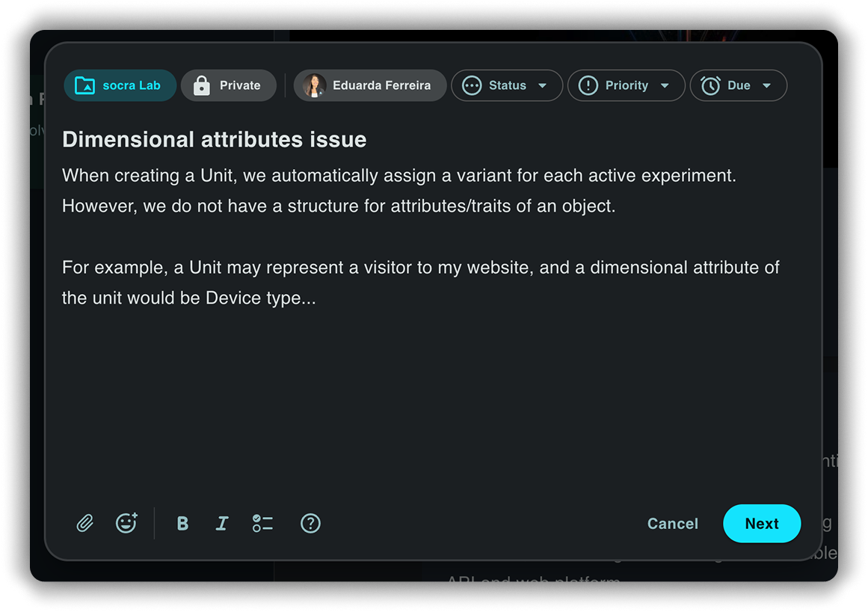Click assignee Eduarda Ferreira chip

pos(370,85)
